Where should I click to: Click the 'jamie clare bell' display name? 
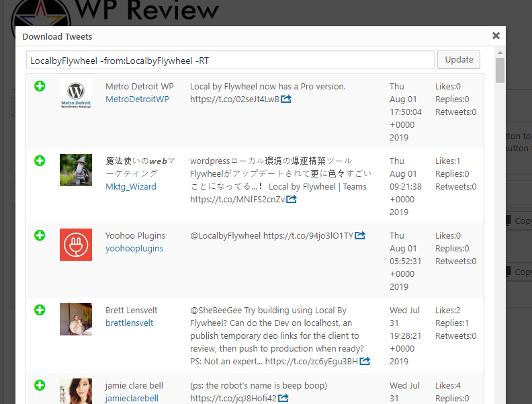pos(134,386)
